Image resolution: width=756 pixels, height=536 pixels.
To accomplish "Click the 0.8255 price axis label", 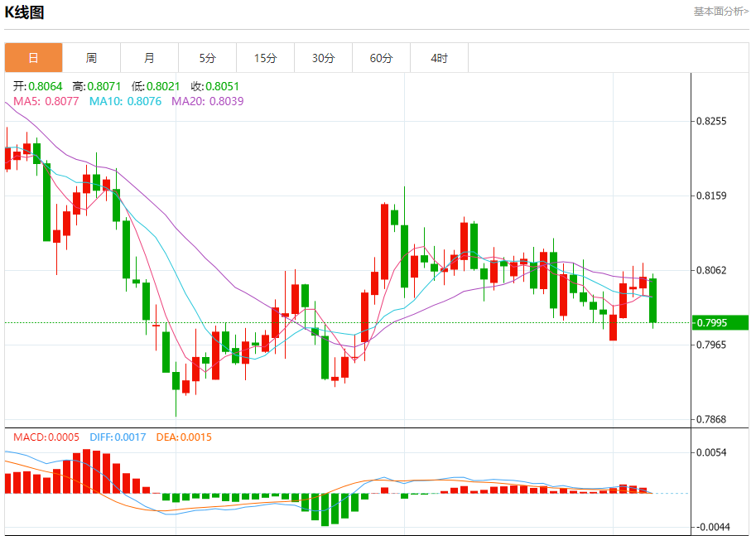I will point(711,121).
